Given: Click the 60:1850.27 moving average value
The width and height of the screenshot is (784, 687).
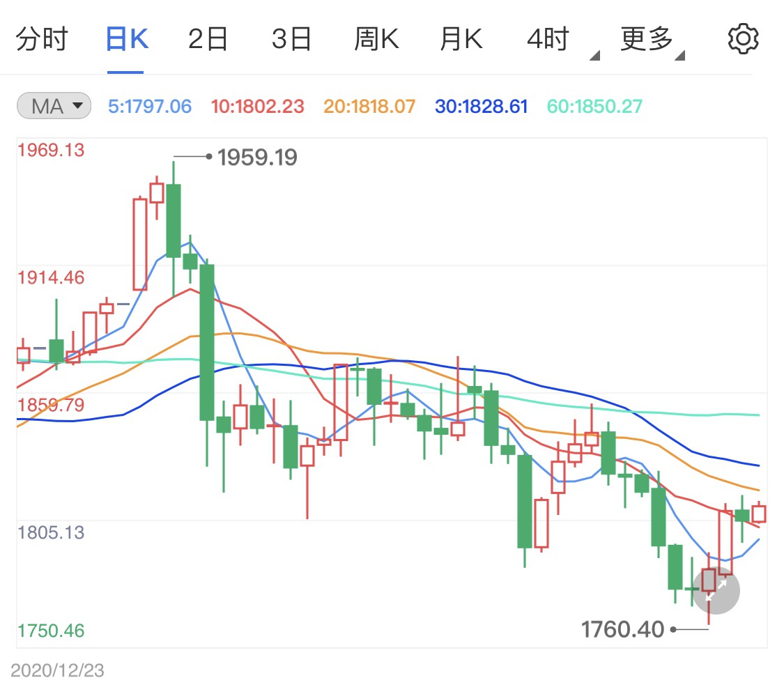Looking at the screenshot, I should (594, 107).
